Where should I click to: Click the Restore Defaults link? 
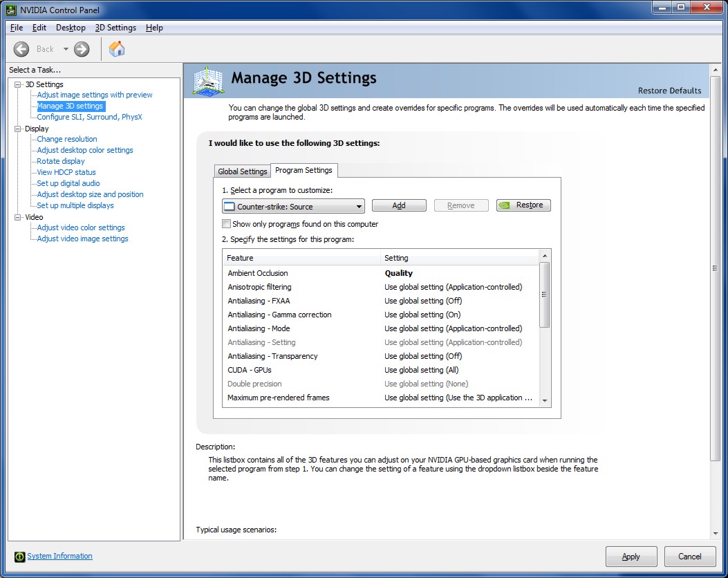[x=669, y=91]
